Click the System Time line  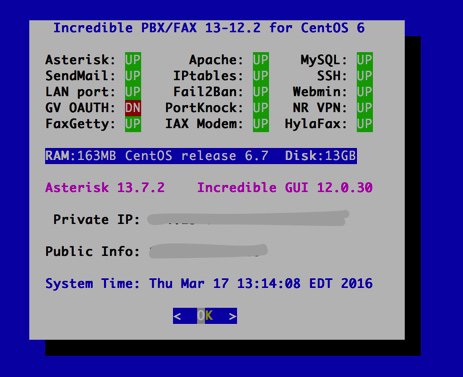209,283
